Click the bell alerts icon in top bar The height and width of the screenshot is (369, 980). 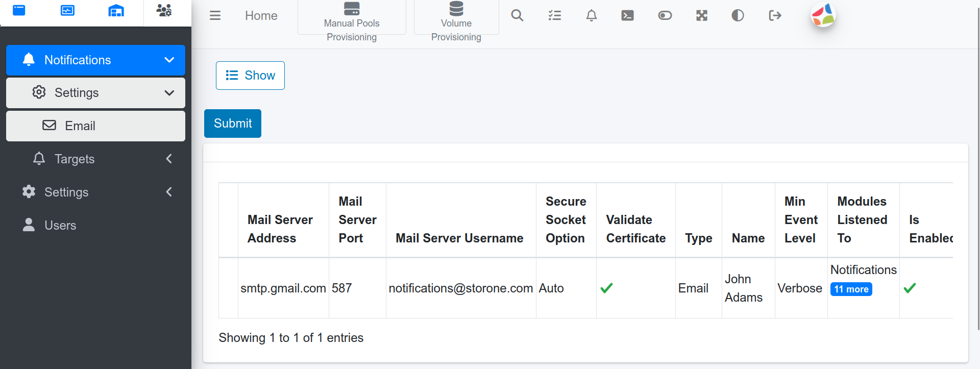tap(591, 16)
